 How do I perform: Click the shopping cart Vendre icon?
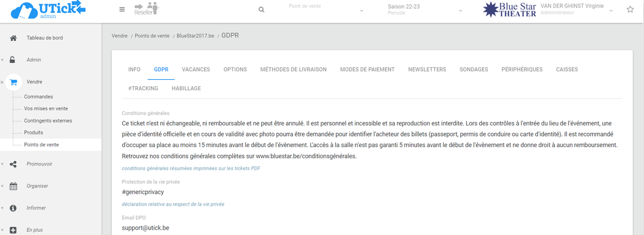point(13,82)
